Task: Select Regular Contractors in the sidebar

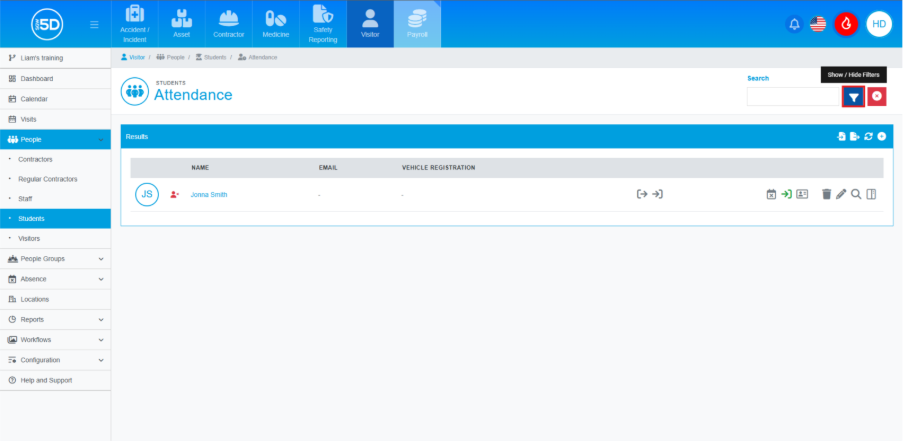Action: tap(47, 179)
